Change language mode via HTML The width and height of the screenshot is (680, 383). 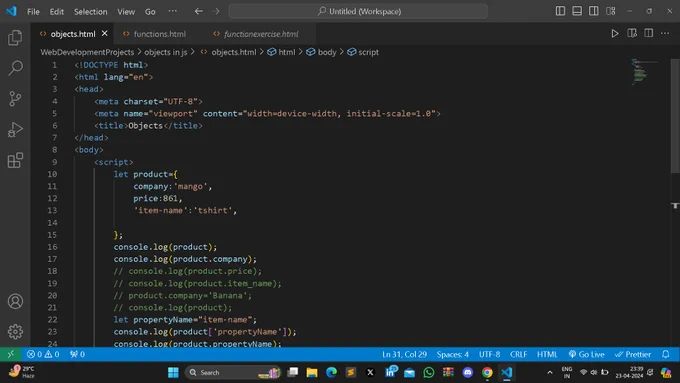[x=547, y=354]
